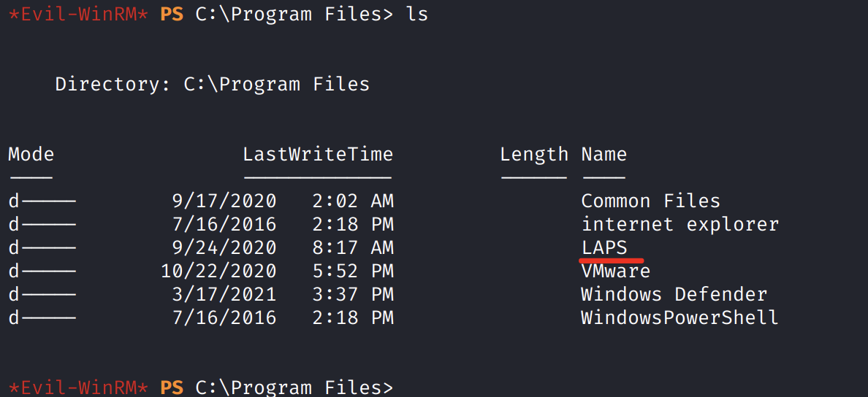Screen dimensions: 868x397
Task: Click the 3/17/2021 date for Windows Defender
Action: point(224,294)
